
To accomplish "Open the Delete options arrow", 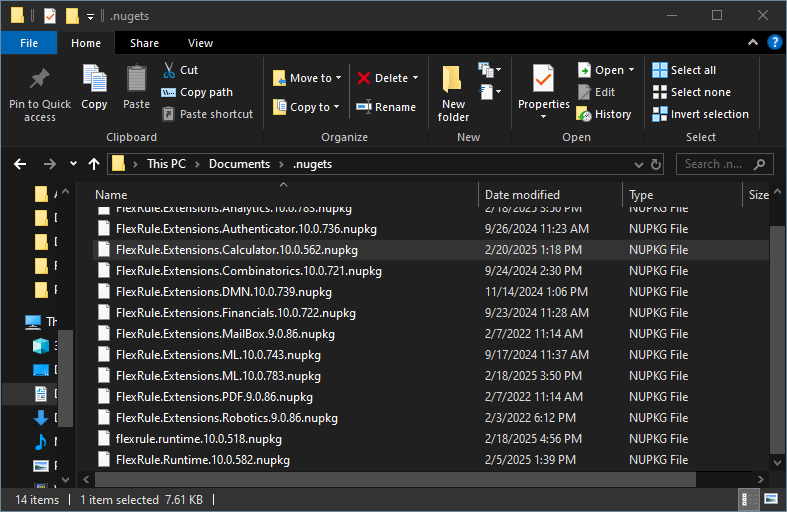I will click(416, 78).
